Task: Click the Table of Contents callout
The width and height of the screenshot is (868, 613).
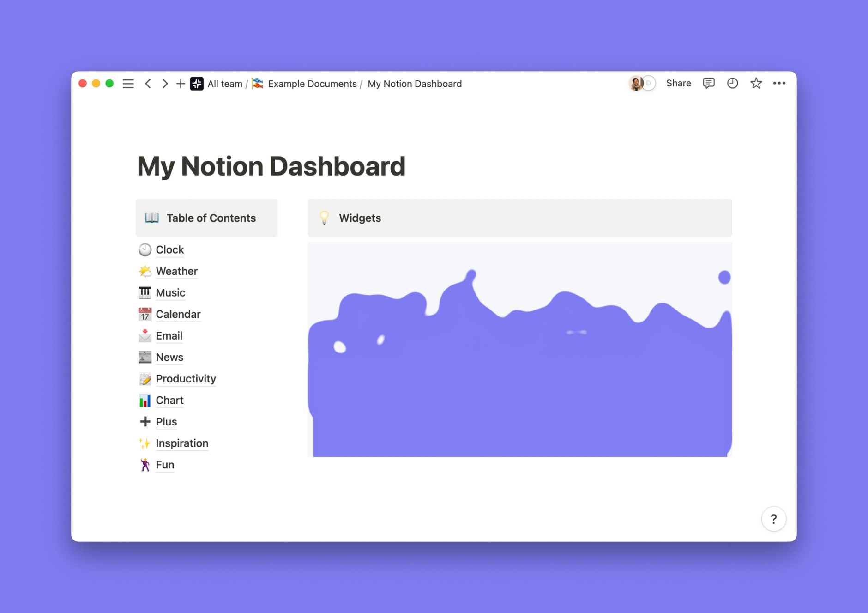Action: [206, 218]
